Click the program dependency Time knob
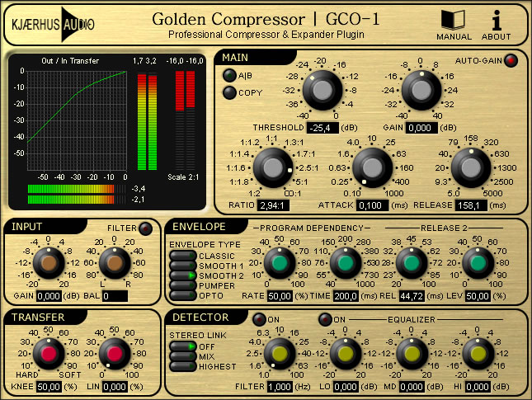 point(346,263)
